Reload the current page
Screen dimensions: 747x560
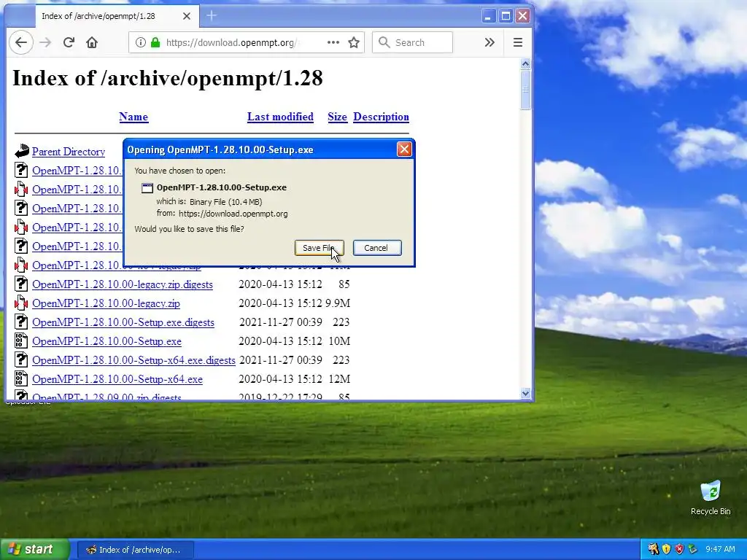point(69,42)
